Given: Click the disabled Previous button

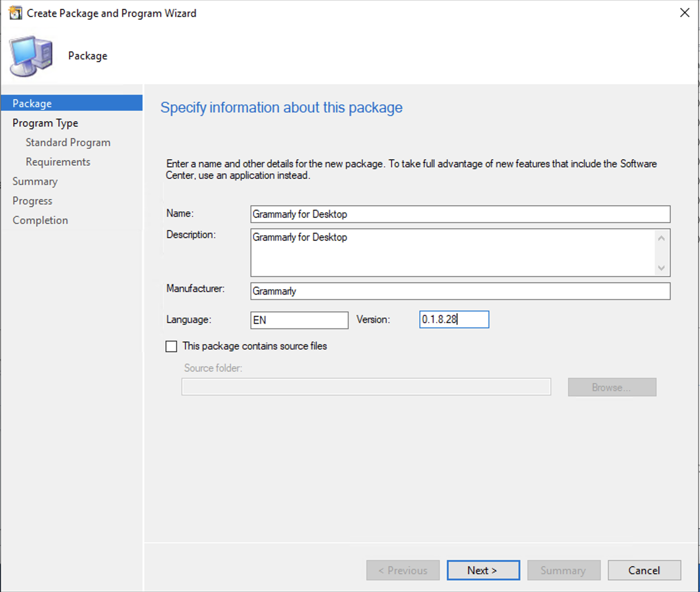Looking at the screenshot, I should (x=403, y=570).
